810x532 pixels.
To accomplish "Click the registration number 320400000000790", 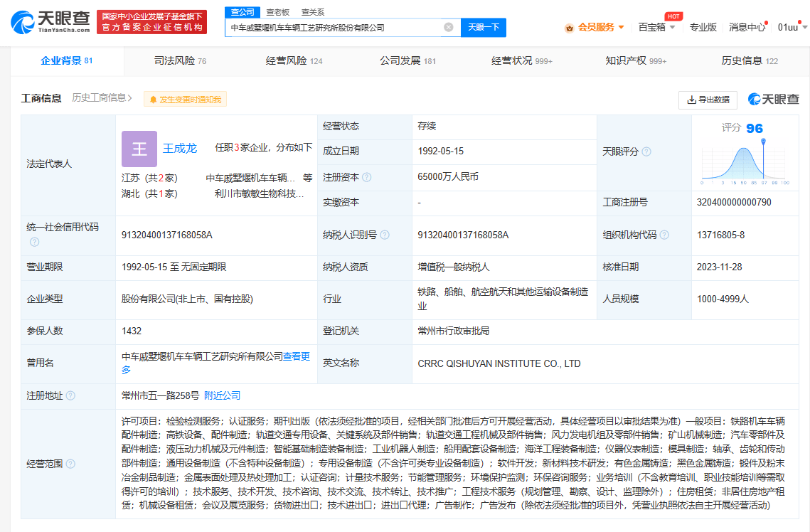I will 734,203.
